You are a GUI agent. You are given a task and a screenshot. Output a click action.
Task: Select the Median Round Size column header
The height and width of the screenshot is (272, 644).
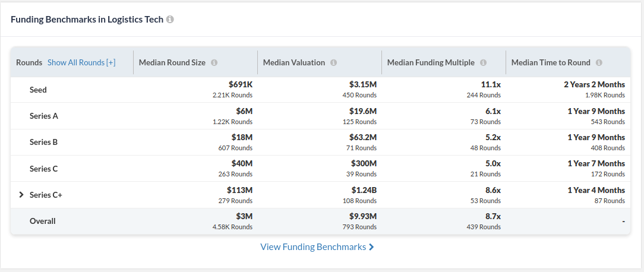pyautogui.click(x=172, y=62)
